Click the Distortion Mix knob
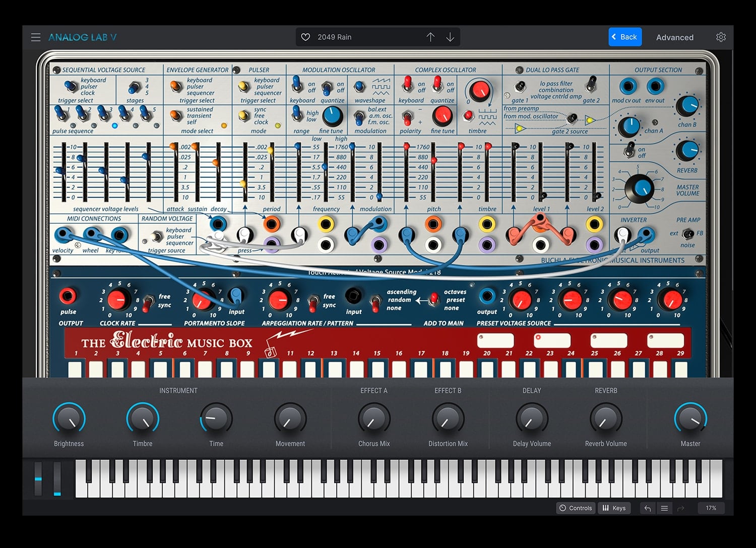 click(448, 419)
